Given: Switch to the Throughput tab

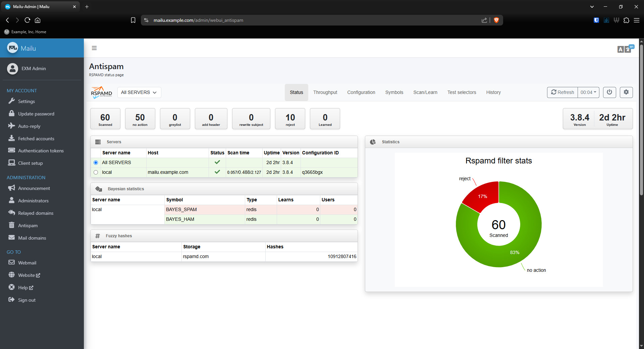Looking at the screenshot, I should 325,92.
